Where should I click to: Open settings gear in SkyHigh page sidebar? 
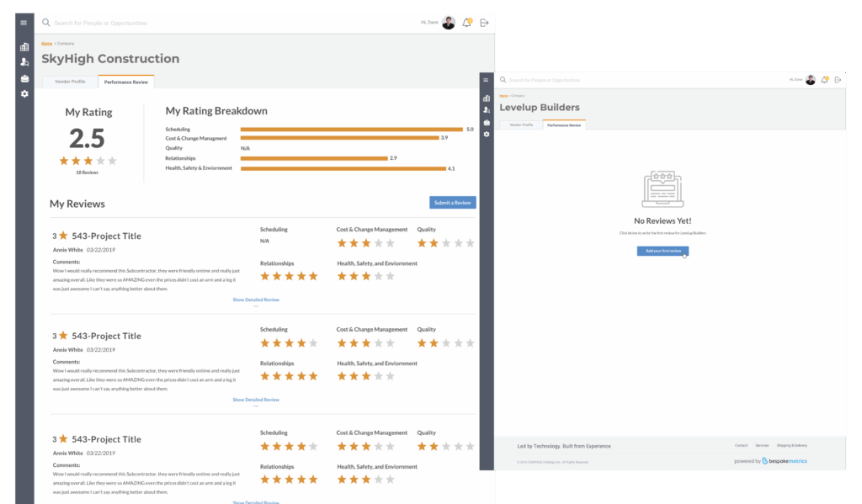click(x=24, y=93)
